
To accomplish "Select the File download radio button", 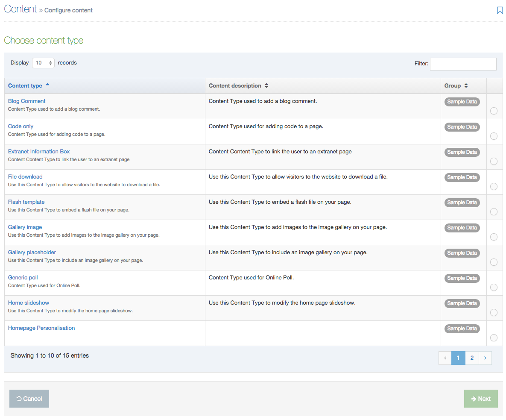I will [494, 187].
